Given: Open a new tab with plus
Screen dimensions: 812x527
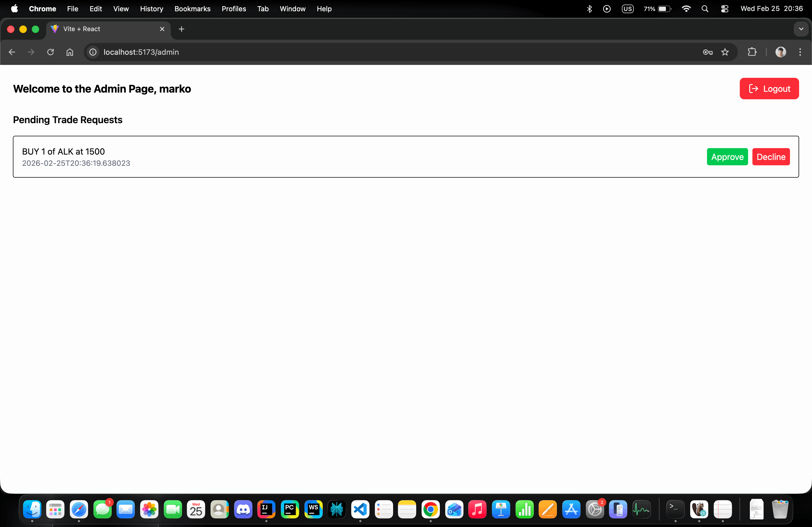Looking at the screenshot, I should (x=182, y=29).
